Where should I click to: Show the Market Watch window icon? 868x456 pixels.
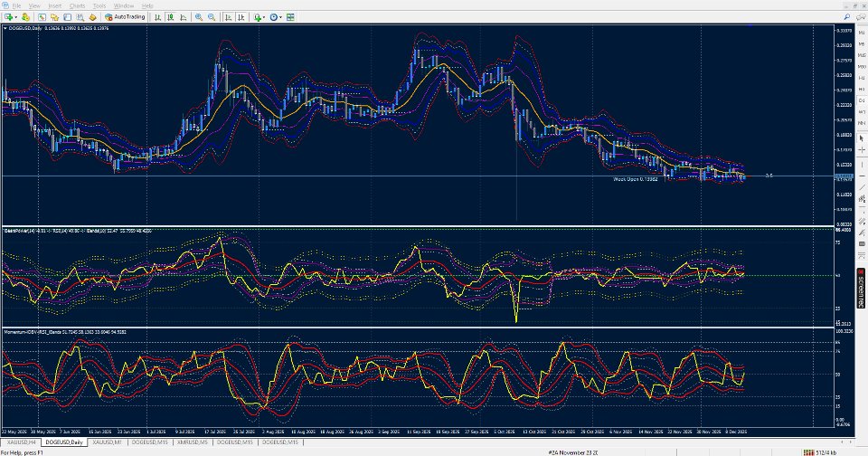(42, 17)
